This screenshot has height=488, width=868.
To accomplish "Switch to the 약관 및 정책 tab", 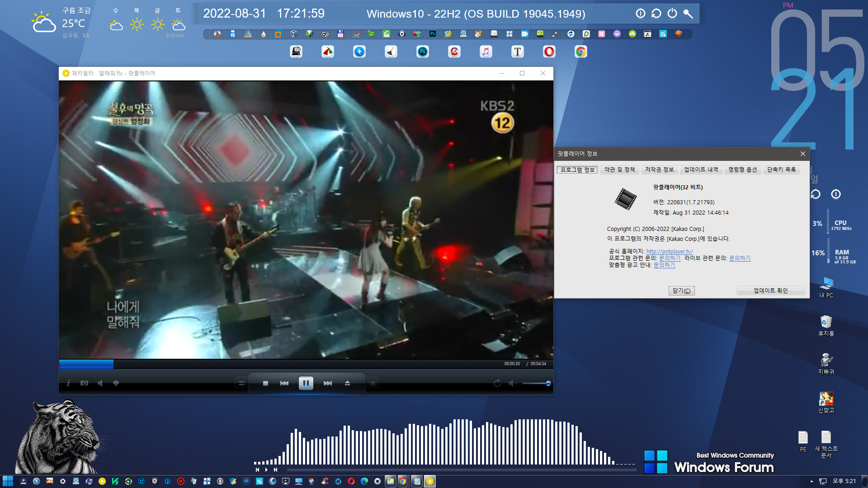I will click(x=619, y=170).
